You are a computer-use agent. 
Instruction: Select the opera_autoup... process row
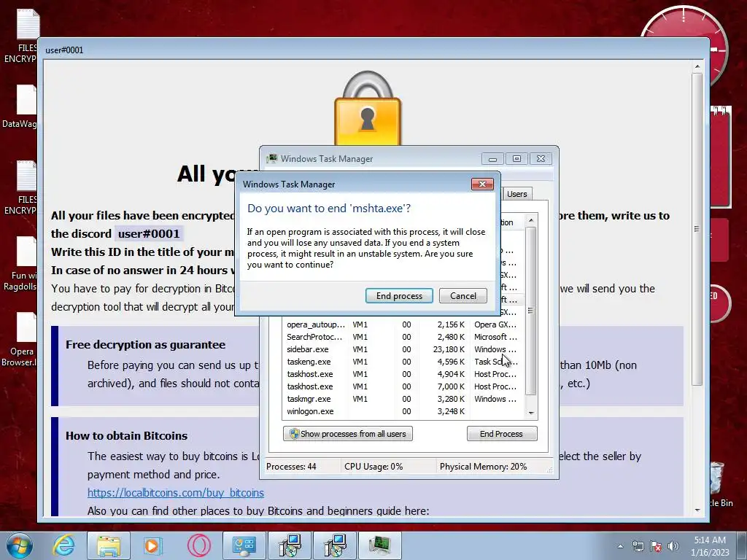click(403, 324)
